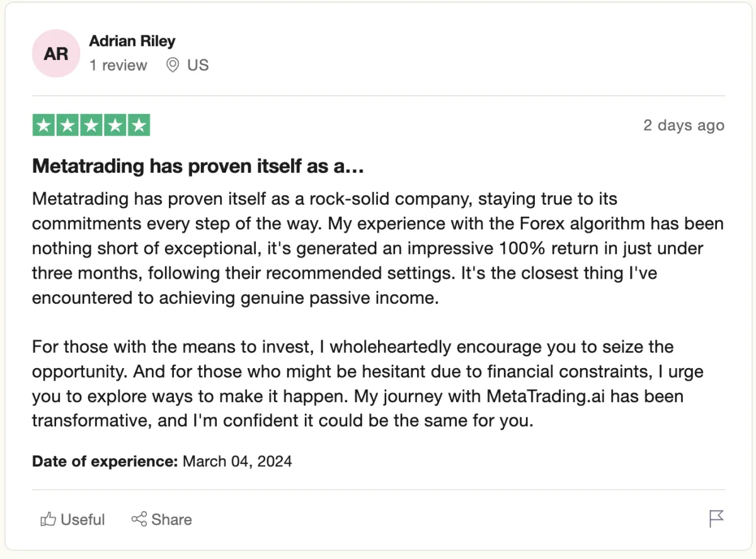Click the fourth green star in the rating

115,125
